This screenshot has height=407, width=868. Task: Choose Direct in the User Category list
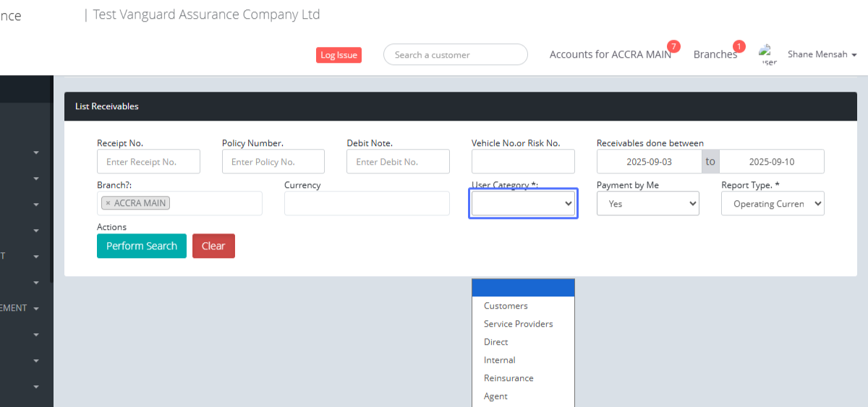[x=496, y=342]
